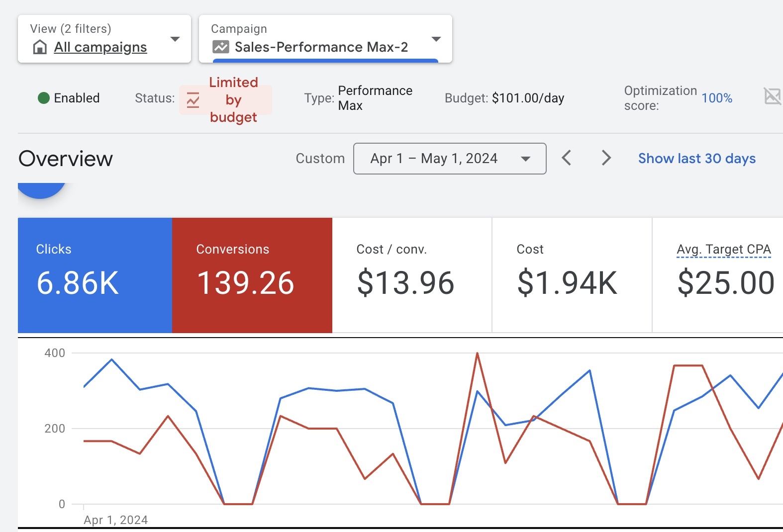Viewport: 783px width, 532px height.
Task: Expand the Campaign selector dropdown arrow
Action: coord(436,39)
